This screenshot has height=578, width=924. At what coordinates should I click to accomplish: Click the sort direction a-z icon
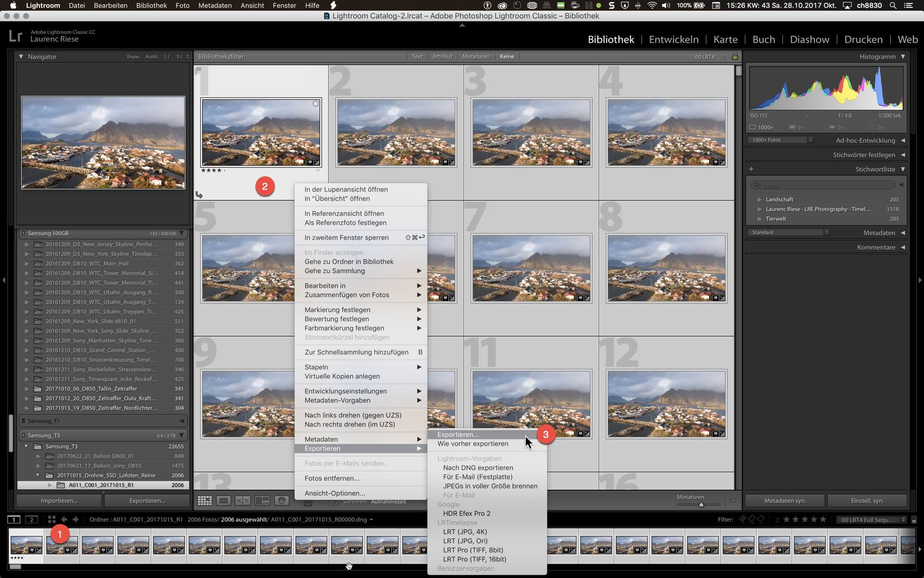331,501
